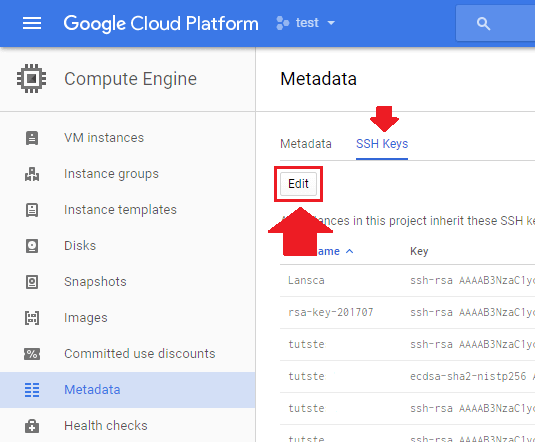535x442 pixels.
Task: Click the Disks sidebar icon
Action: [32, 246]
